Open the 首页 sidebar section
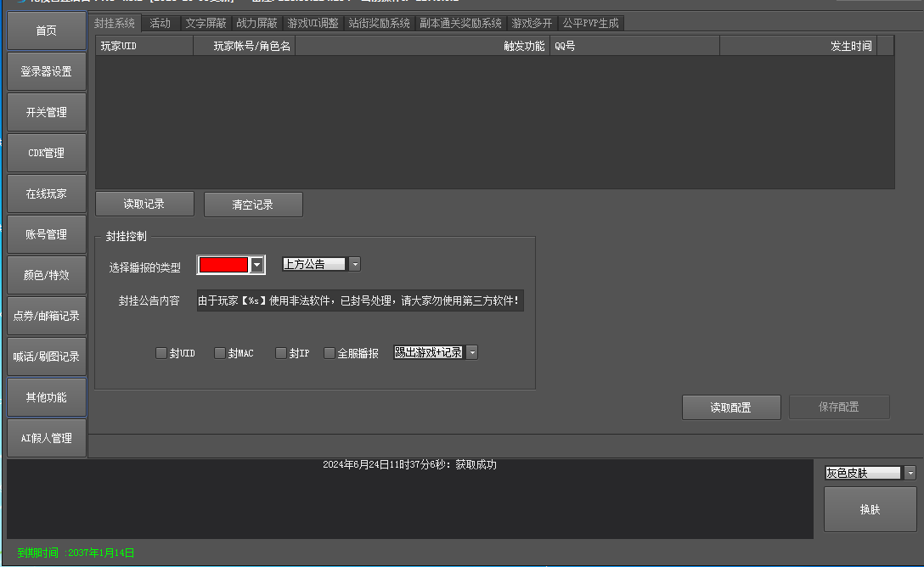Image resolution: width=924 pixels, height=567 pixels. tap(47, 31)
